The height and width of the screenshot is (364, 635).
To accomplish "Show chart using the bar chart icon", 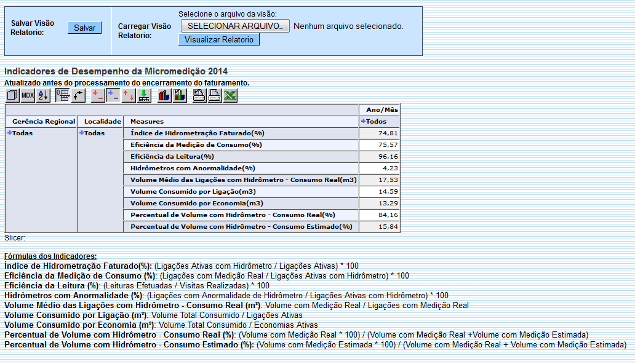I will [164, 95].
